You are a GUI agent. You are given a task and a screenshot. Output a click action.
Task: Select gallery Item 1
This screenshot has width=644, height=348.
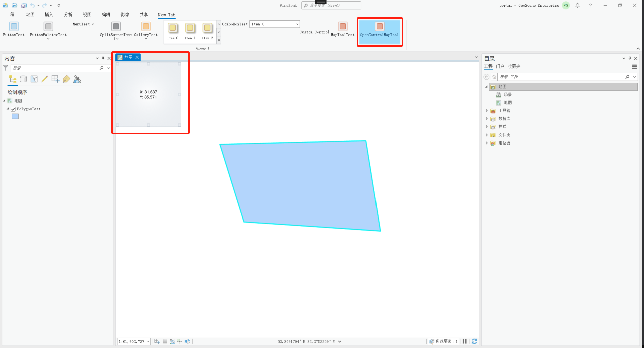click(x=190, y=31)
